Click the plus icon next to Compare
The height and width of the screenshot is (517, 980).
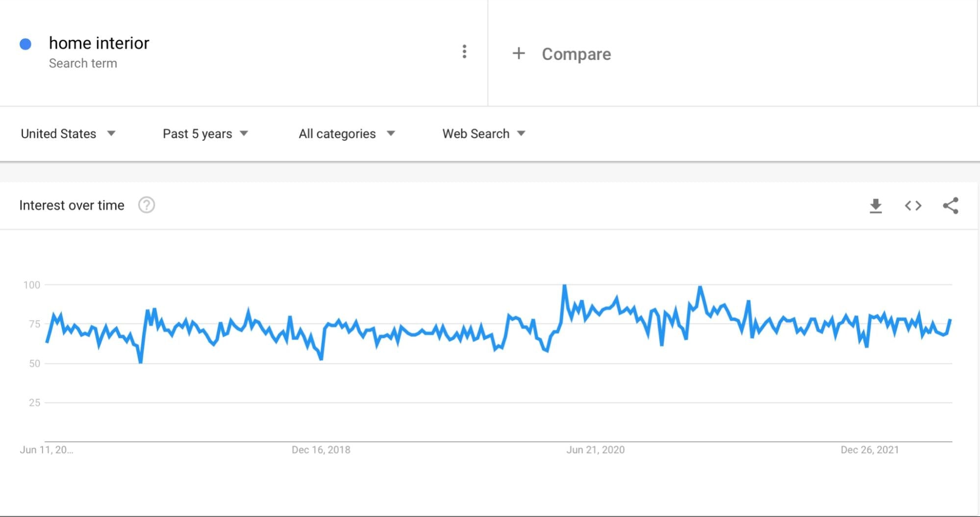click(518, 53)
